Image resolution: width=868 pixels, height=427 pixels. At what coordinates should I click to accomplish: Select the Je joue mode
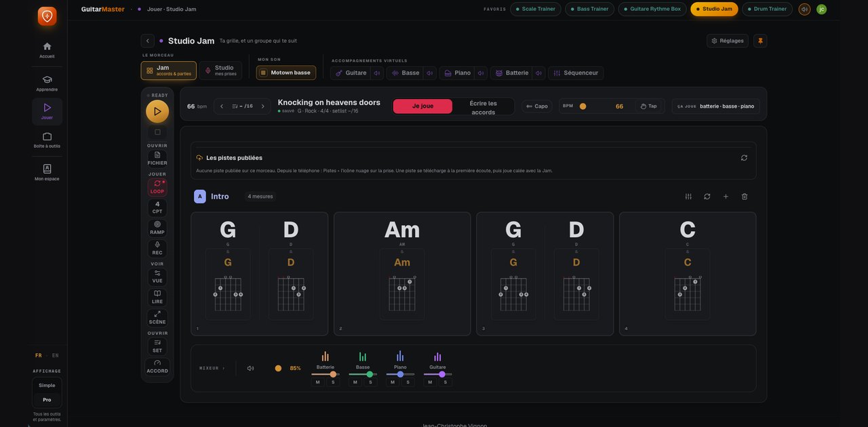422,106
